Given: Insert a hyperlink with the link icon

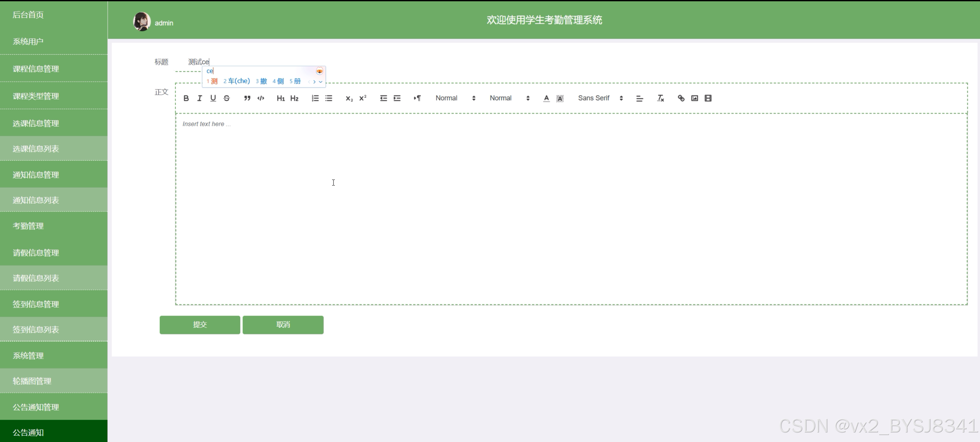Looking at the screenshot, I should pos(681,98).
